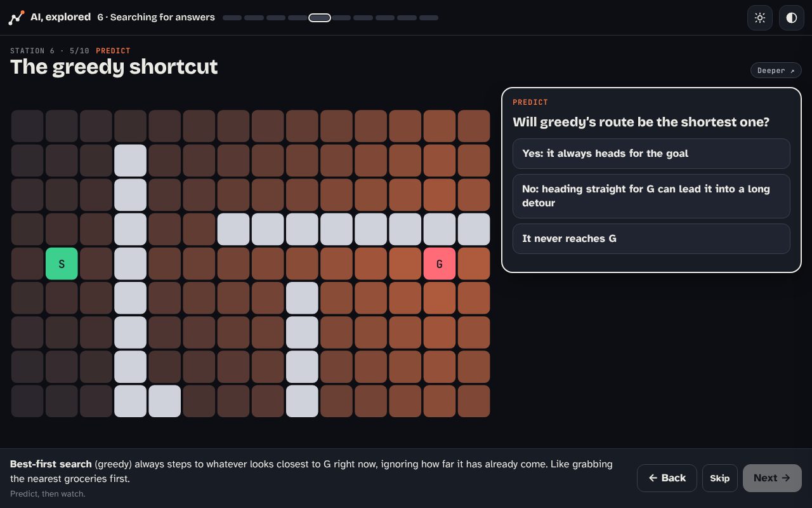812x508 pixels.
Task: Select "Yes: it always heads for the goal"
Action: click(652, 154)
